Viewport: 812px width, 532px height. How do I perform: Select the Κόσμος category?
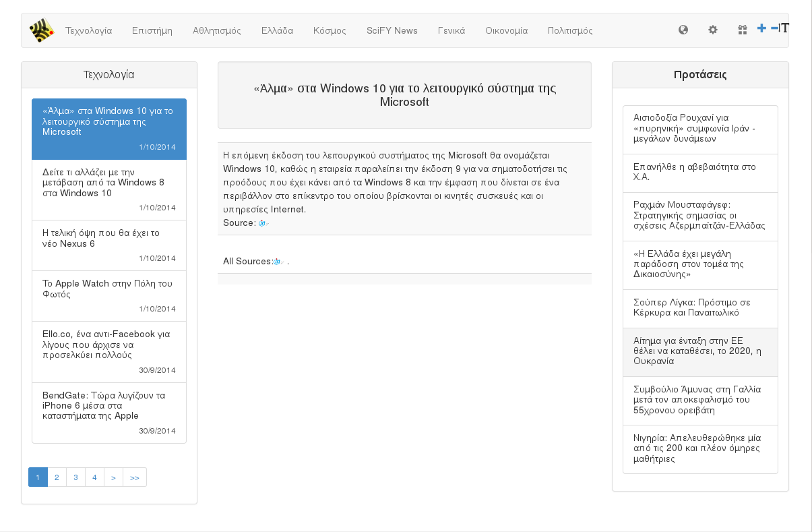[x=330, y=30]
